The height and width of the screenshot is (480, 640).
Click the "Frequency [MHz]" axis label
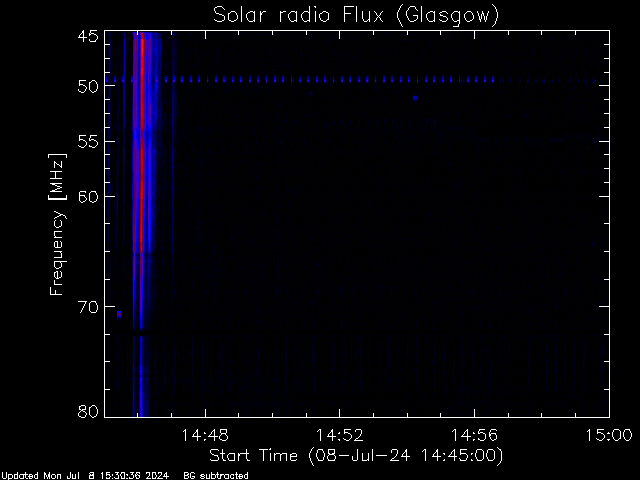[57, 224]
